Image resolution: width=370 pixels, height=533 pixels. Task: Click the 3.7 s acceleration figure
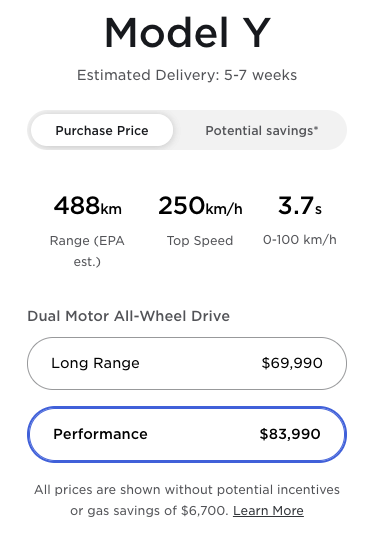(x=300, y=206)
